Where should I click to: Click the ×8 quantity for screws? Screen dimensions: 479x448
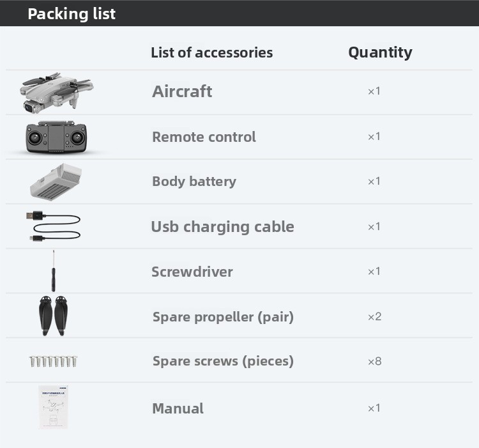click(x=374, y=362)
